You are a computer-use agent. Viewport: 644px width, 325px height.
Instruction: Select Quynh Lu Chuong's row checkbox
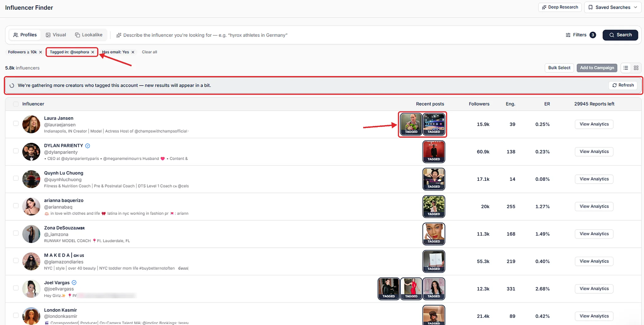click(16, 178)
